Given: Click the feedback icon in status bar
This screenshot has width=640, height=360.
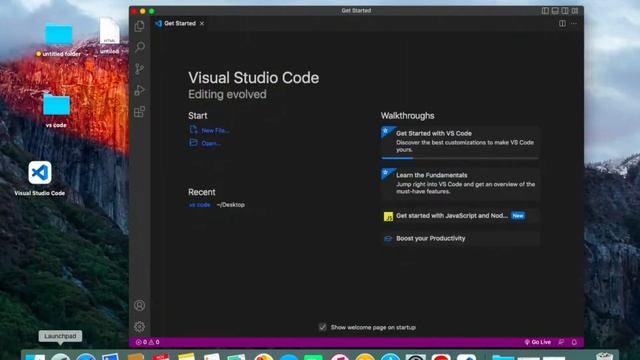Looking at the screenshot, I should point(561,342).
